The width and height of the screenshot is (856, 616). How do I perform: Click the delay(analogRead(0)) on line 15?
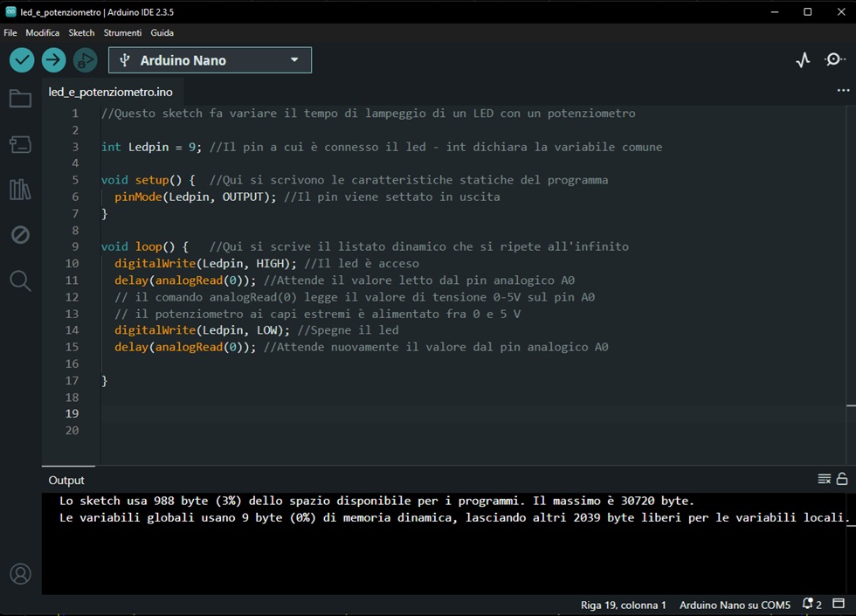(x=185, y=347)
